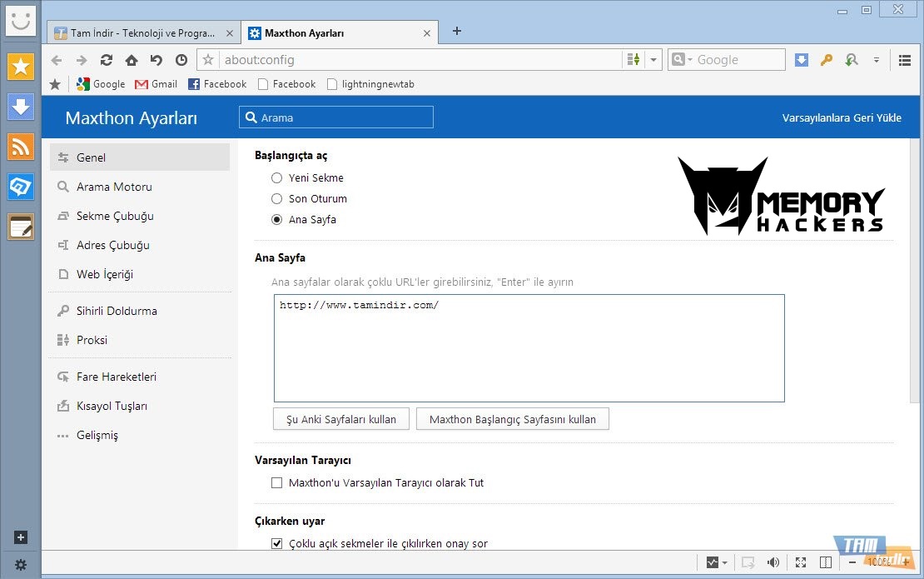The width and height of the screenshot is (924, 579).
Task: Click the download manager toolbar icon
Action: pos(802,59)
